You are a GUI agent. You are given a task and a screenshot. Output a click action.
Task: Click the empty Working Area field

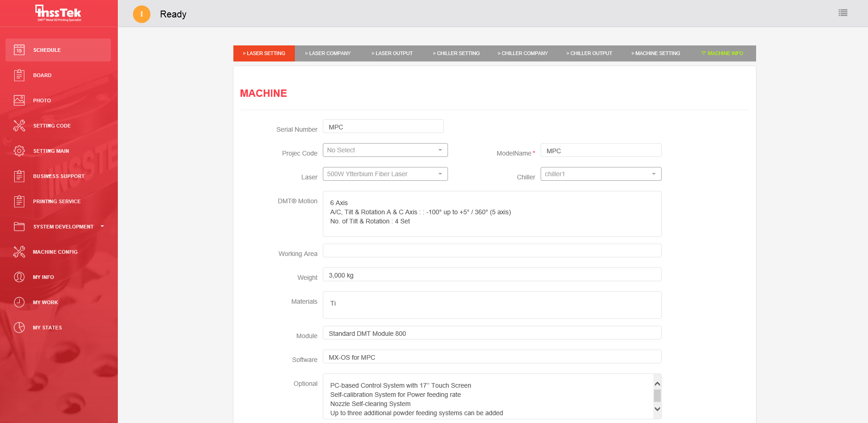click(x=492, y=250)
